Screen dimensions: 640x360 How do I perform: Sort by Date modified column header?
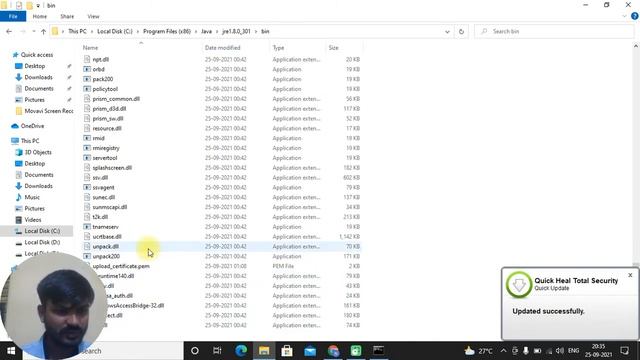pyautogui.click(x=222, y=48)
